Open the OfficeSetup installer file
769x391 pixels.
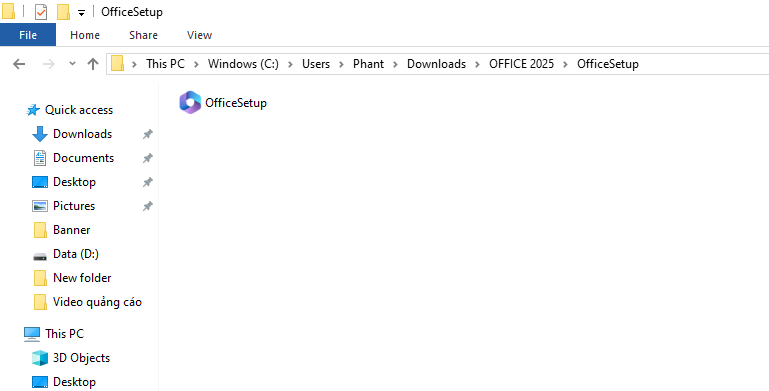click(x=223, y=103)
